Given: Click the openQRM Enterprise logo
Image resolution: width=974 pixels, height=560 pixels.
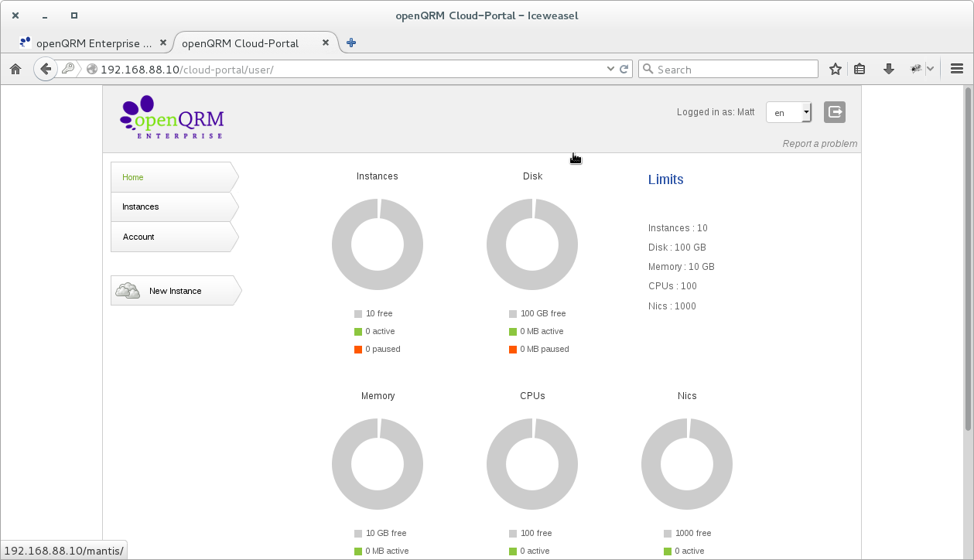Looking at the screenshot, I should point(172,118).
